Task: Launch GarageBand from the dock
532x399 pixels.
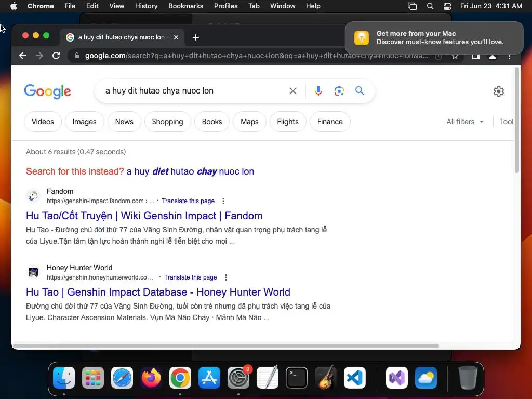Action: click(x=326, y=378)
